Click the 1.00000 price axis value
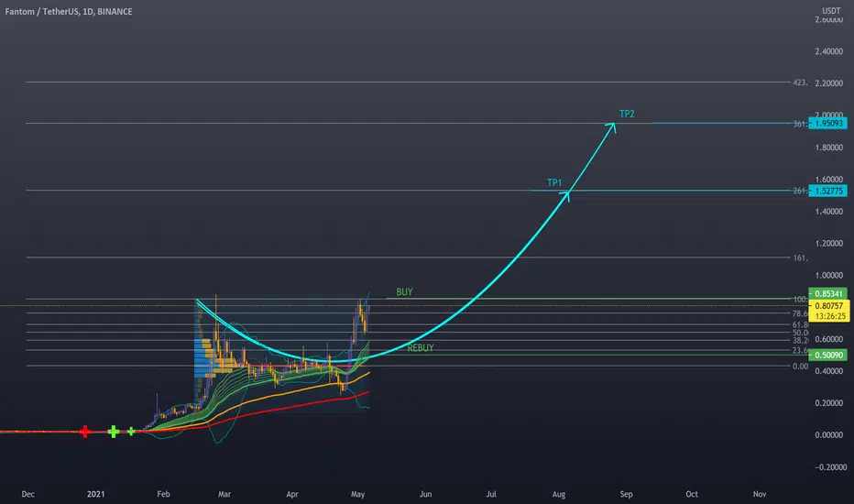 pos(829,276)
